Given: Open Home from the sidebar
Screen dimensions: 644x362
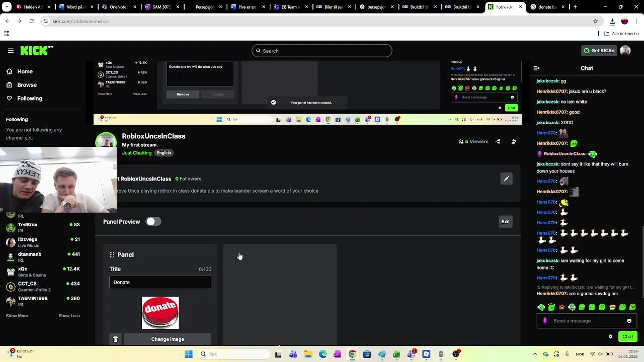Looking at the screenshot, I should [25, 71].
